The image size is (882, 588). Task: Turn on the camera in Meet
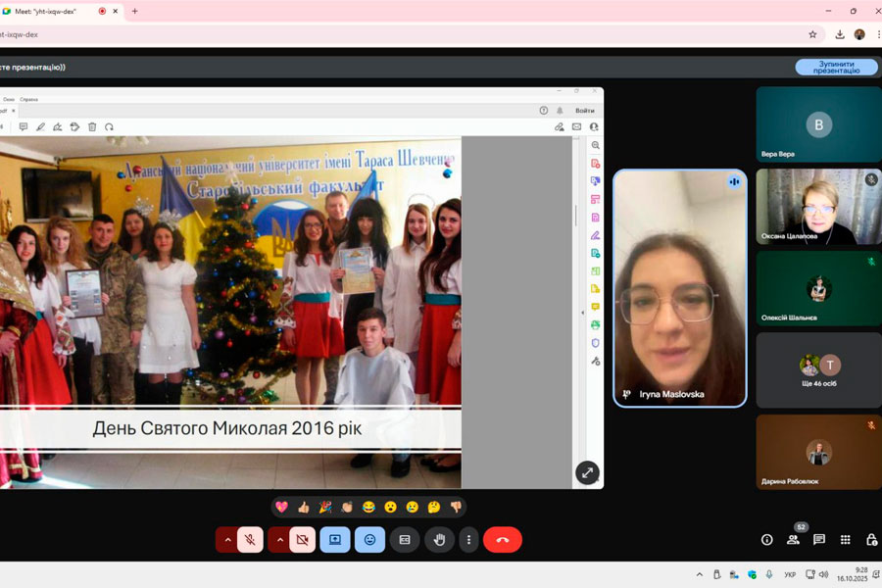point(302,539)
